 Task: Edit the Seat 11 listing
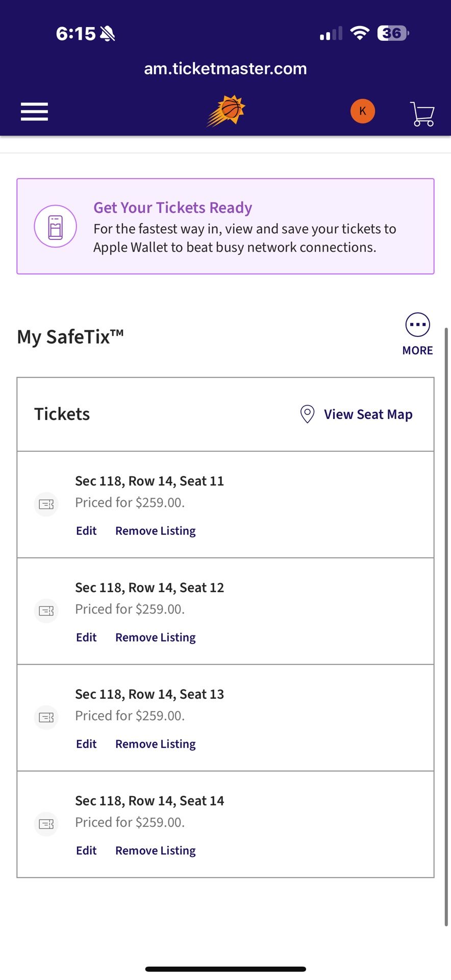pyautogui.click(x=86, y=531)
